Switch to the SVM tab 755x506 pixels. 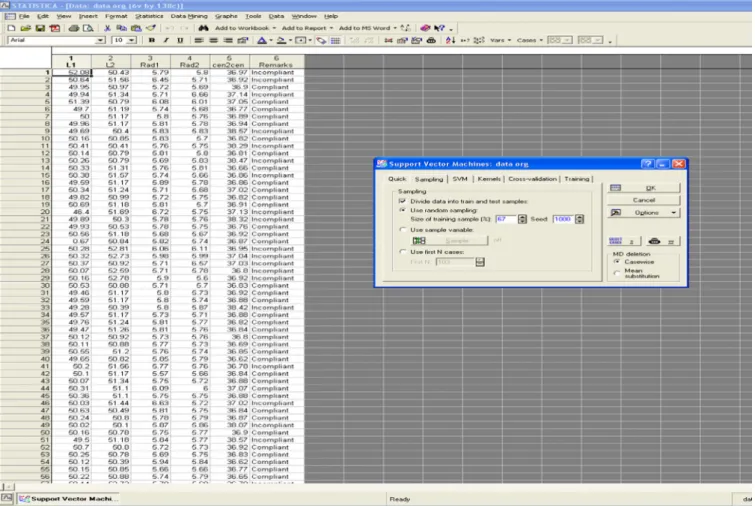pos(460,179)
